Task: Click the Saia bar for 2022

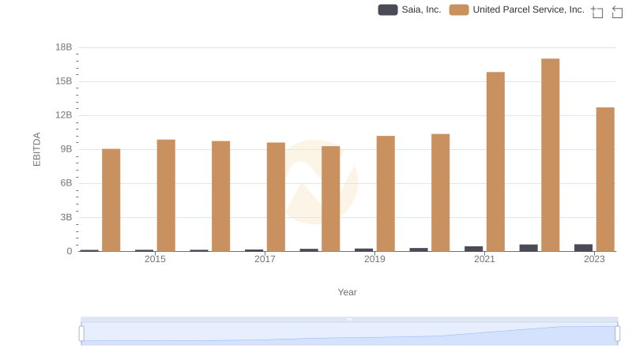Action: 529,248
